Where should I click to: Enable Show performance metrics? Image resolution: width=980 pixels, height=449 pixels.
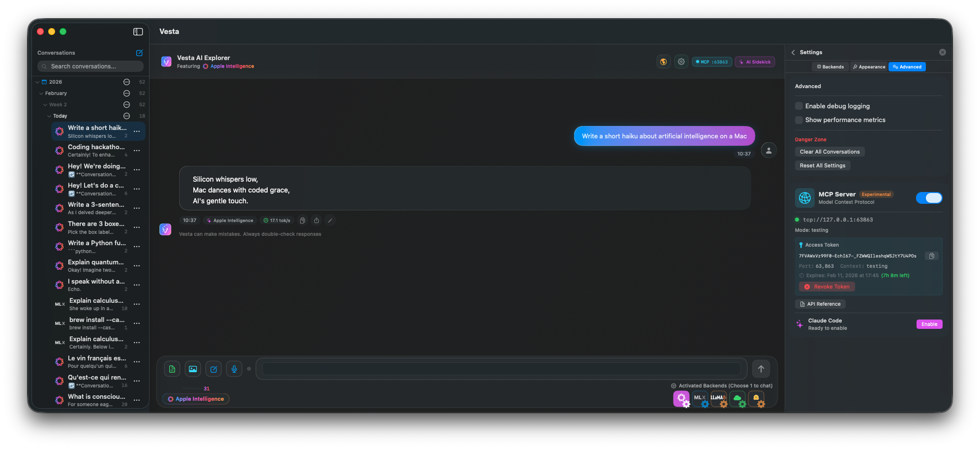click(x=799, y=120)
